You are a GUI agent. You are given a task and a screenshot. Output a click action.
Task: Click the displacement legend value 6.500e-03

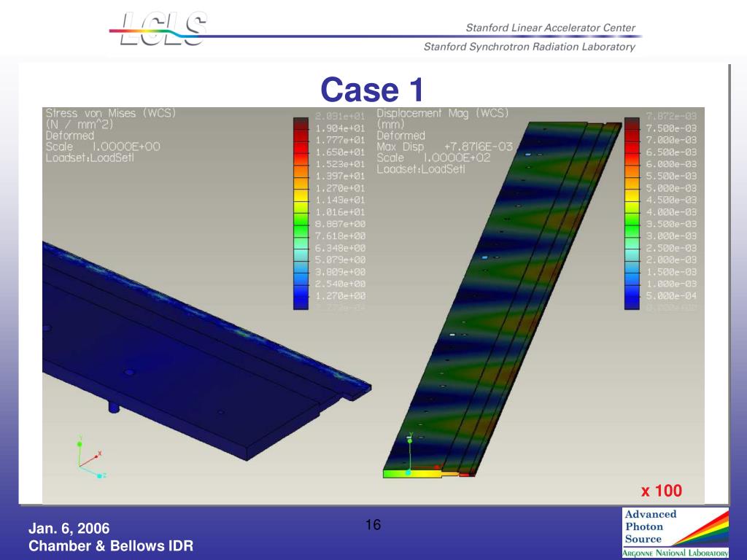point(671,152)
